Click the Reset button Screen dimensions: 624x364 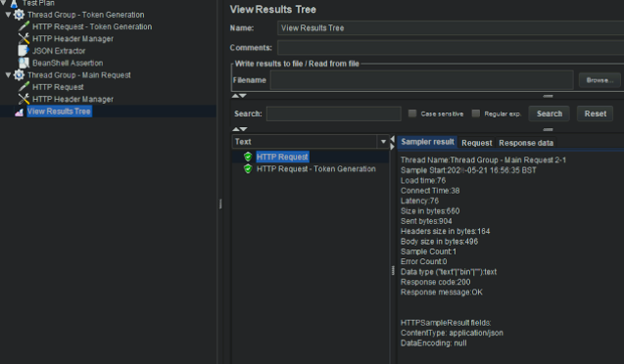point(596,114)
